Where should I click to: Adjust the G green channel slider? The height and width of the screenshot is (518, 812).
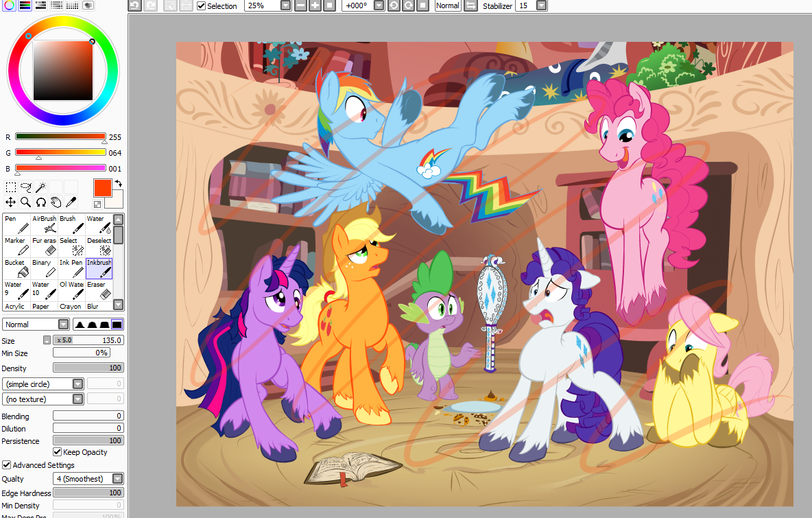pos(60,153)
